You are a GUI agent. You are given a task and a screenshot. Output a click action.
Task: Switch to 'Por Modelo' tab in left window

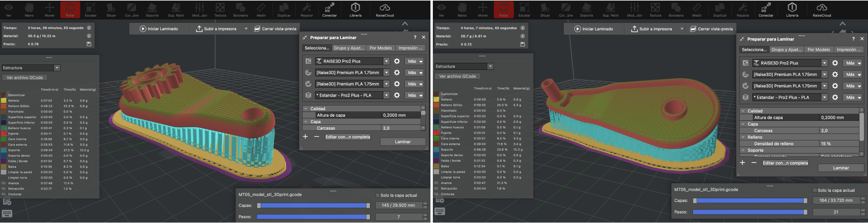381,48
